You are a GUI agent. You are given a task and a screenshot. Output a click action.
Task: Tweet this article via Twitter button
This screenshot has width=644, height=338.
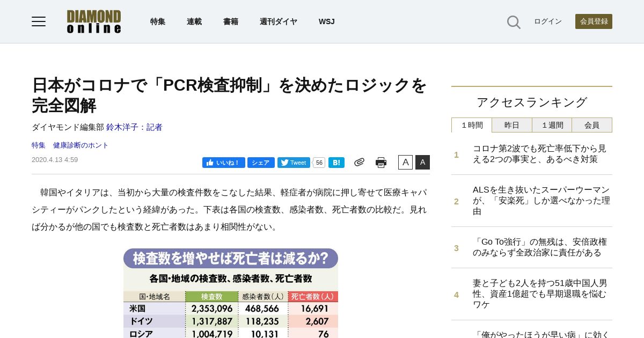tap(294, 163)
